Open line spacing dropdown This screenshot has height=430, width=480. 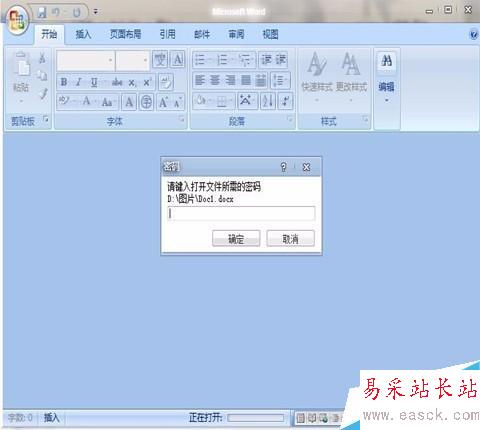280,80
